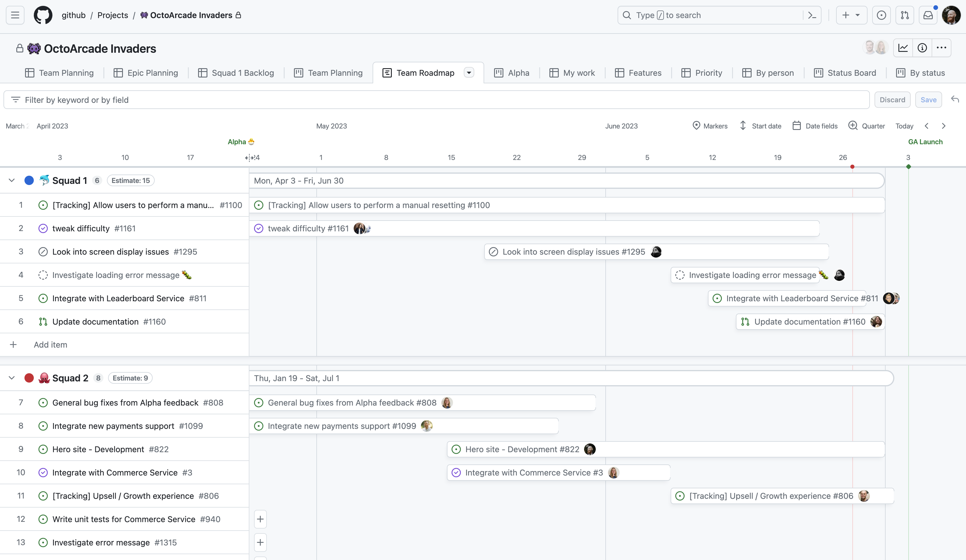The height and width of the screenshot is (560, 966).
Task: Click the GitHub logo
Action: [x=43, y=15]
